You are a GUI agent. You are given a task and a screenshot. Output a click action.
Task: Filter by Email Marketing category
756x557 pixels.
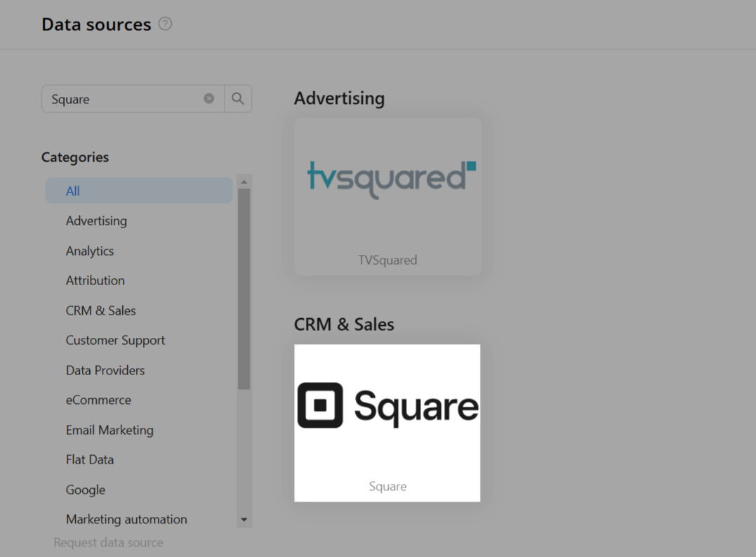pyautogui.click(x=110, y=430)
